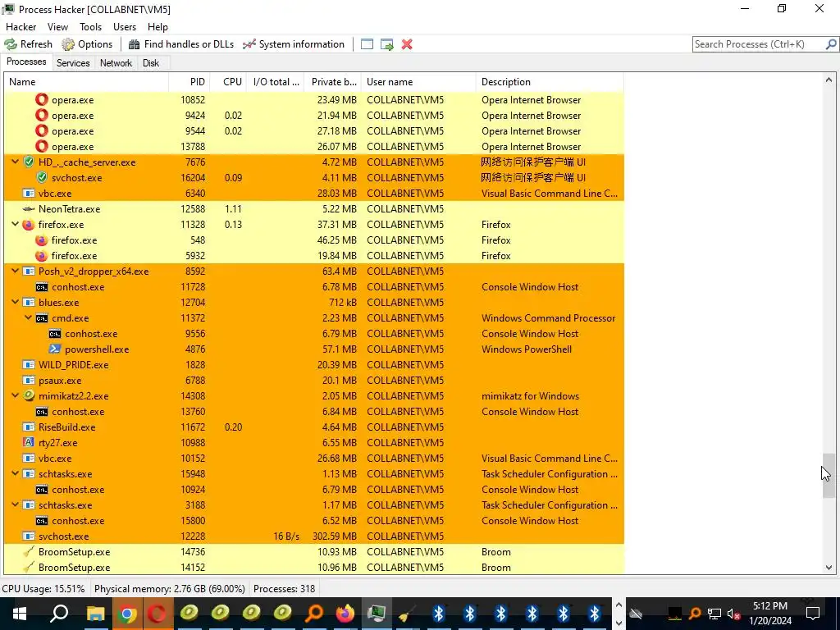Sort by User name column header
840x630 pixels.
click(418, 82)
